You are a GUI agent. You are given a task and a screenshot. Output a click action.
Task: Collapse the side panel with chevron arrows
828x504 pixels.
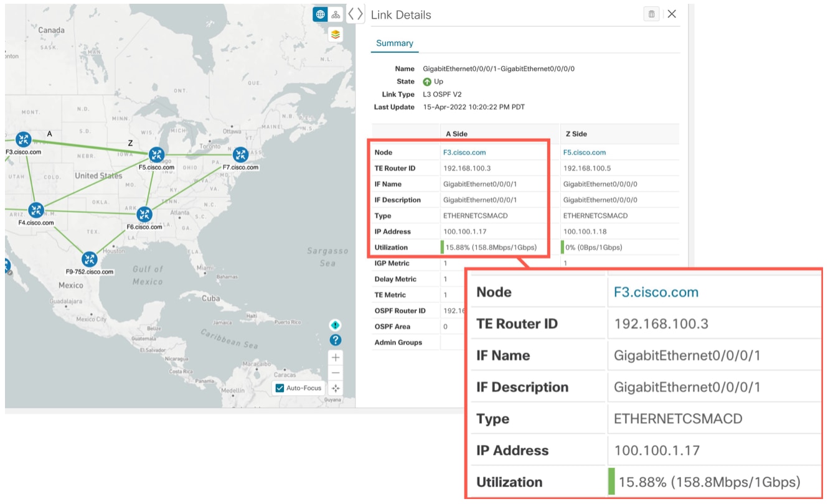pyautogui.click(x=354, y=14)
